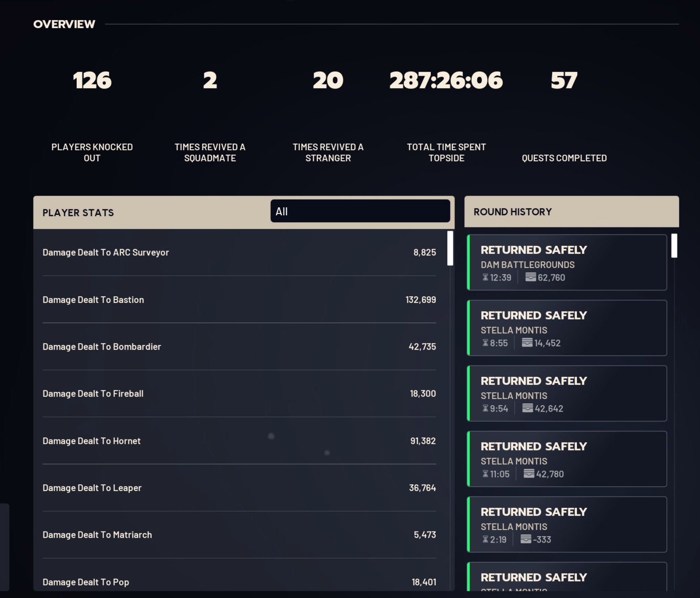The image size is (700, 598).
Task: Click the 'Damage Dealt To Bastion' row label
Action: [93, 300]
